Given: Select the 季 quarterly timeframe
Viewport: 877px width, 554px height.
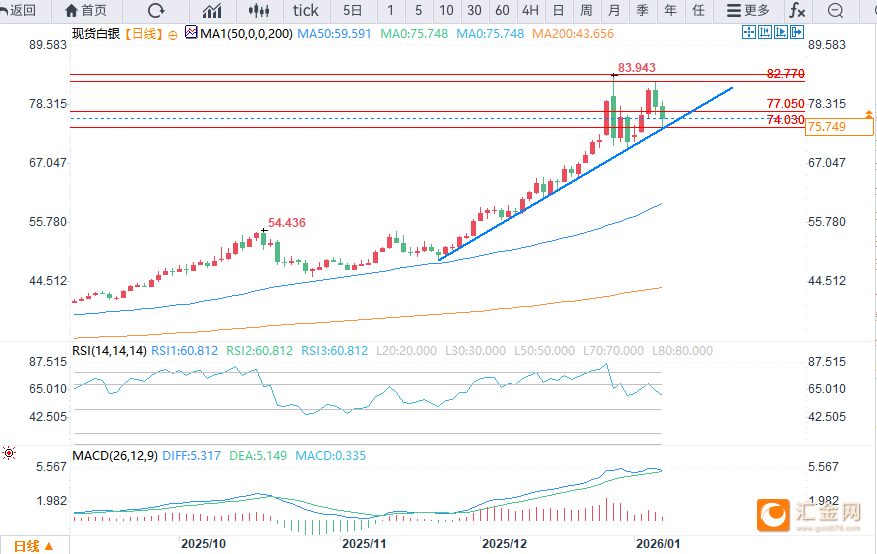Looking at the screenshot, I should 642,10.
